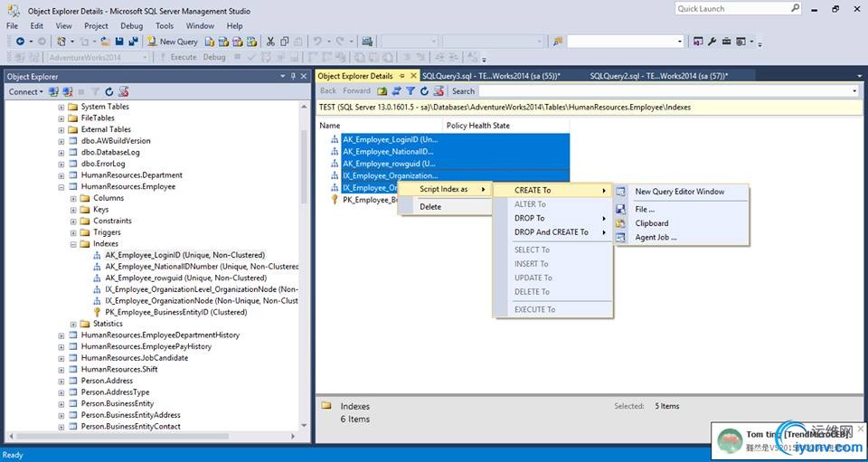The image size is (868, 462).
Task: Open the Tools menu in menu bar
Action: point(164,26)
